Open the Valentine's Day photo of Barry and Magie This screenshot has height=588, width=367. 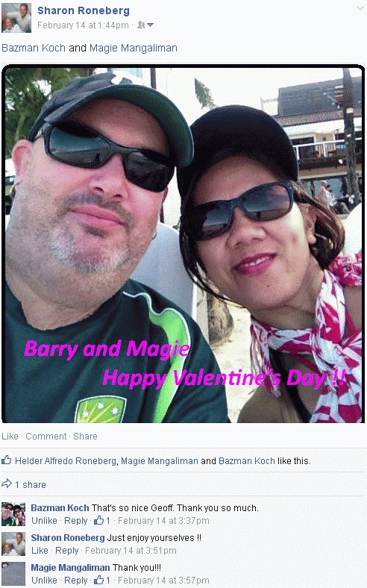coord(183,244)
